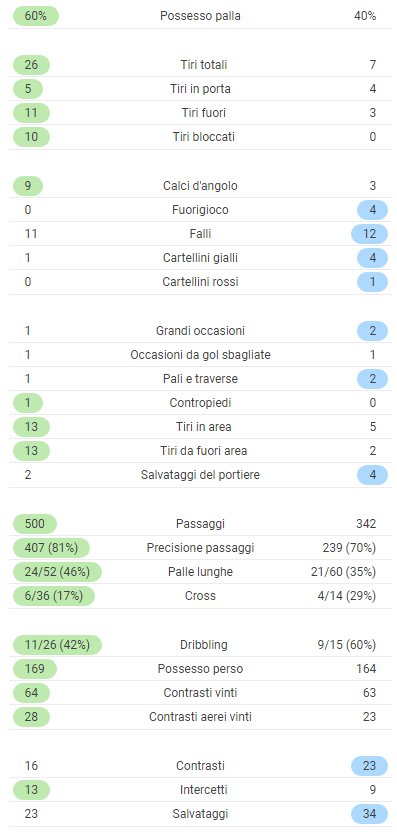This screenshot has height=838, width=397.
Task: Select the Palle lunghe label
Action: 200,572
